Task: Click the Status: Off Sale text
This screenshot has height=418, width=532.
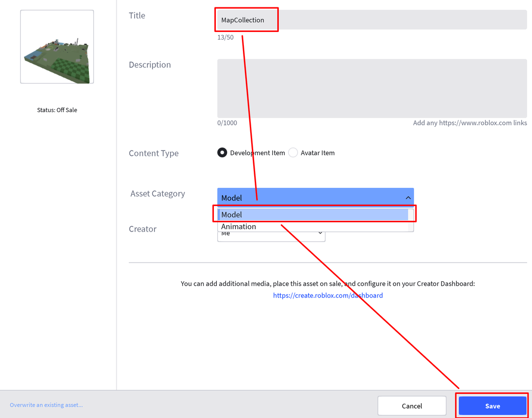Action: [x=57, y=110]
